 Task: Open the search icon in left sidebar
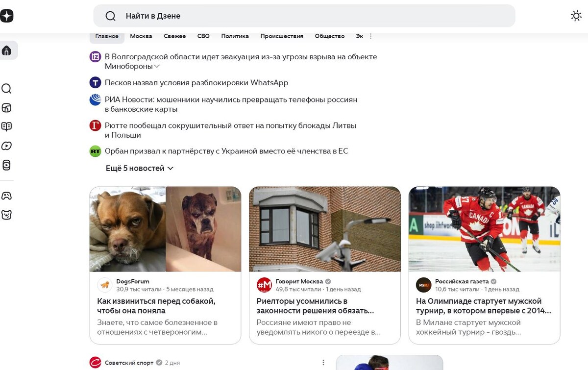tap(6, 89)
